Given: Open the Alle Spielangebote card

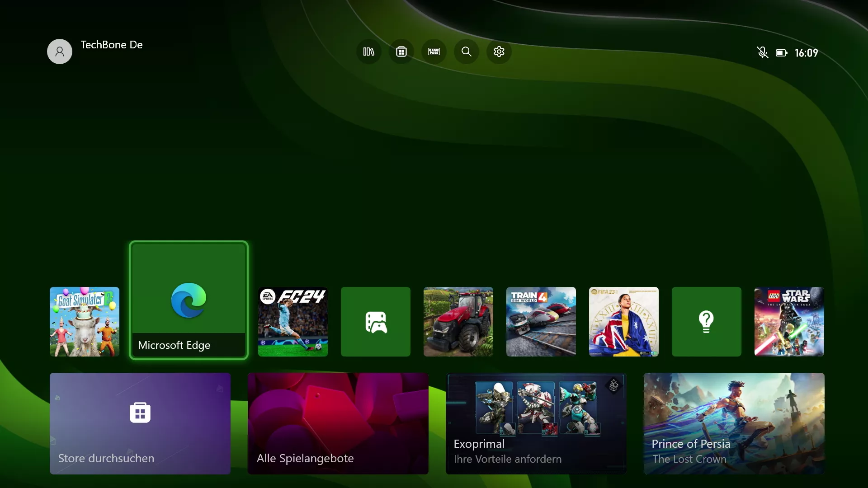Looking at the screenshot, I should tap(338, 423).
